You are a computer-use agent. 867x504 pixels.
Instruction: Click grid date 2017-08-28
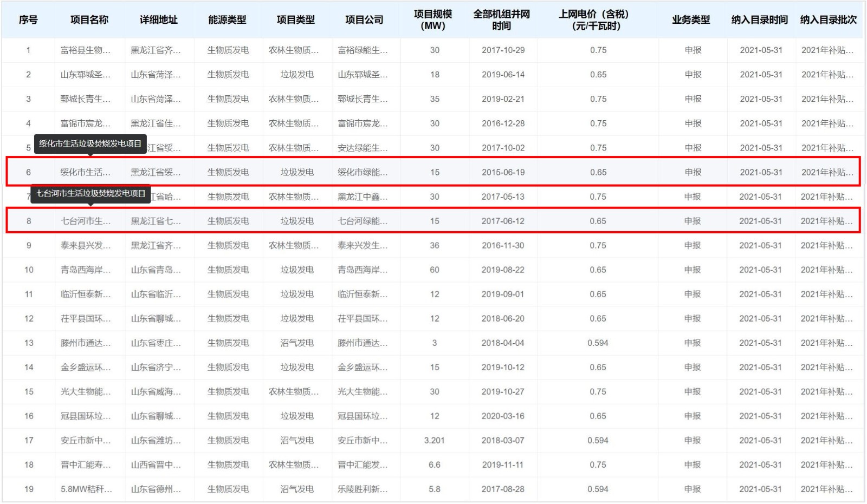pyautogui.click(x=503, y=489)
